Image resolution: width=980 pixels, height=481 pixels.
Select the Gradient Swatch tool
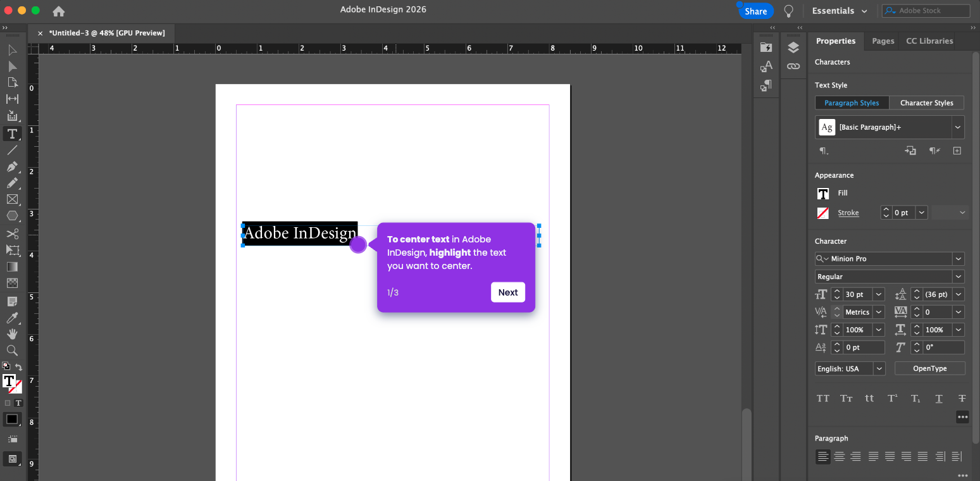tap(12, 266)
